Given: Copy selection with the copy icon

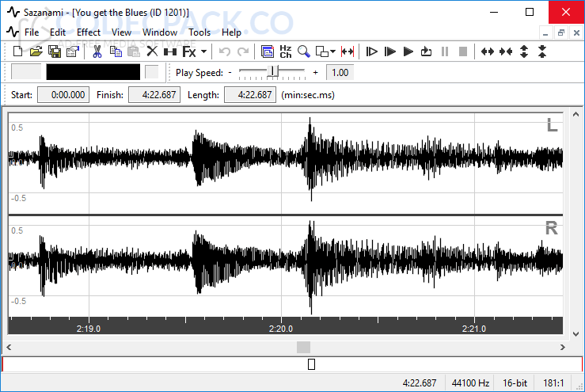Looking at the screenshot, I should tap(116, 51).
